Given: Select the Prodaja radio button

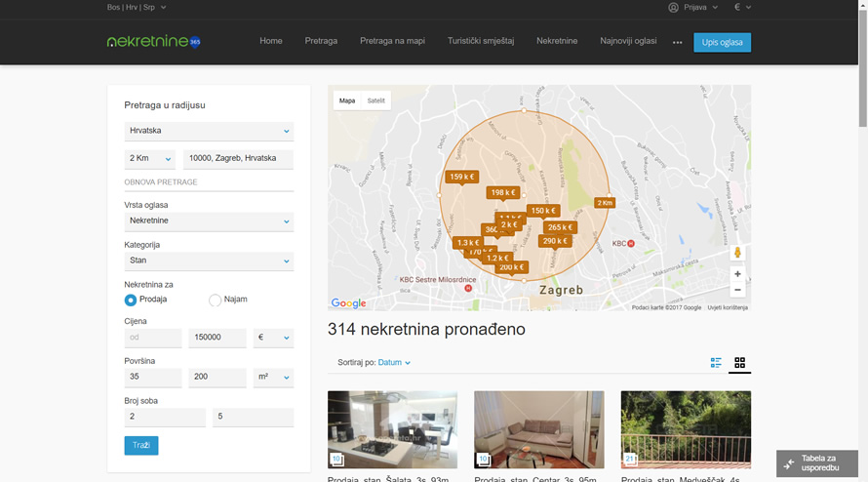Looking at the screenshot, I should point(131,300).
